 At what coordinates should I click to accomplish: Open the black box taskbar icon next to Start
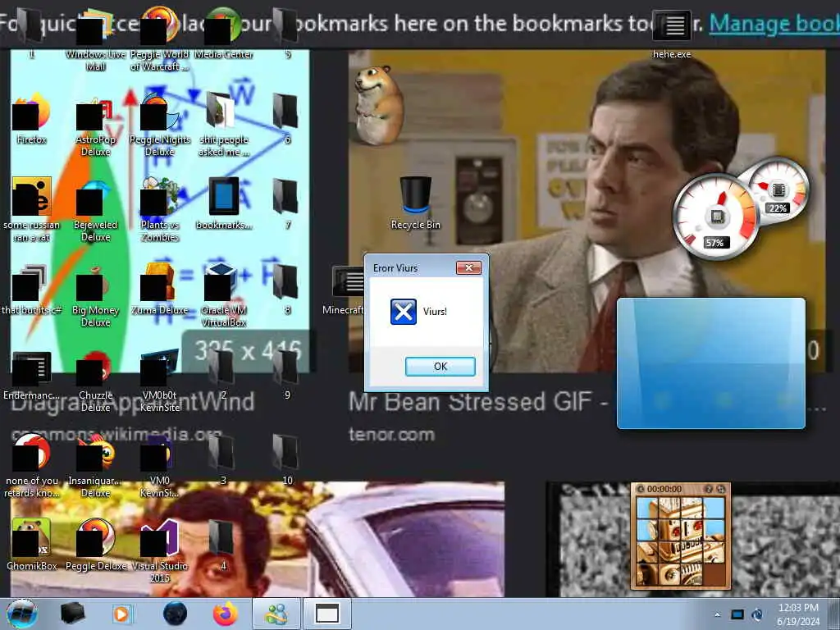pyautogui.click(x=72, y=614)
